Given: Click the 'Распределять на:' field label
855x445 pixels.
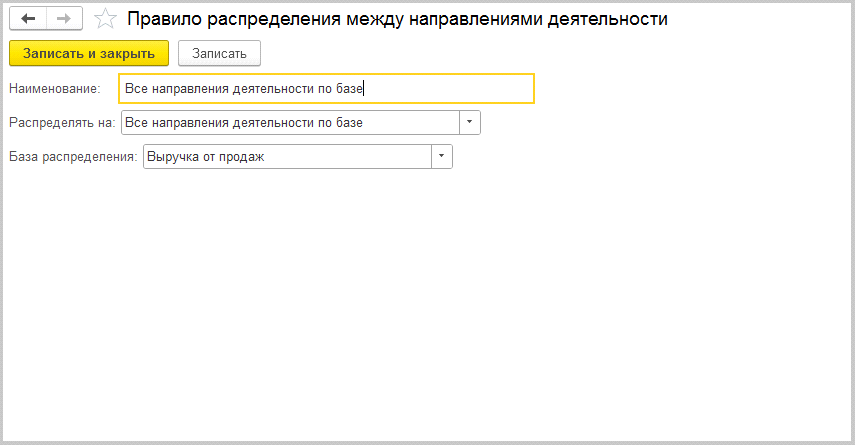Looking at the screenshot, I should (62, 123).
